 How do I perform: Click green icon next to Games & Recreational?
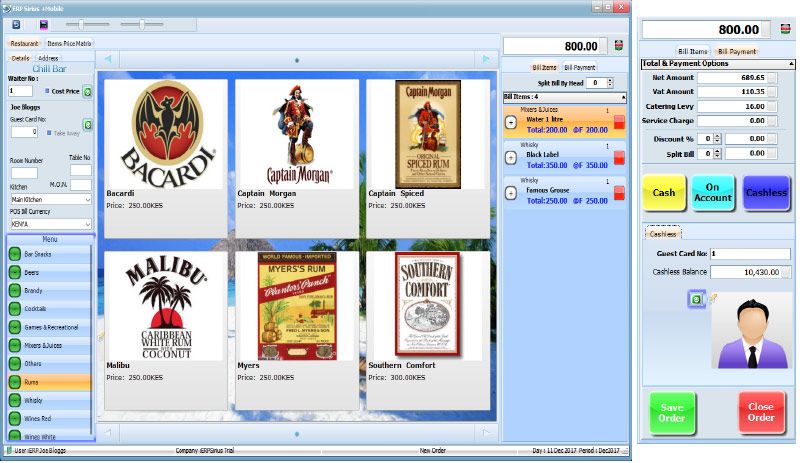tap(15, 327)
